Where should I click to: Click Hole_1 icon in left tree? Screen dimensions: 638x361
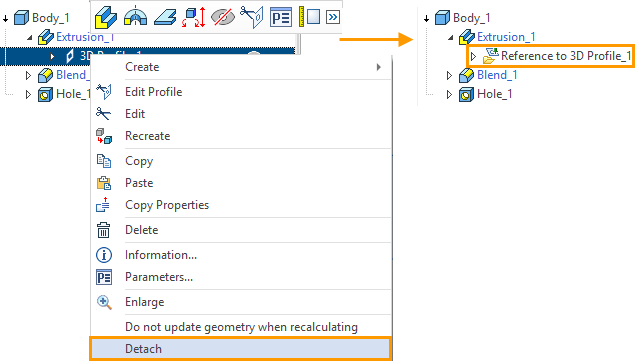(x=45, y=94)
